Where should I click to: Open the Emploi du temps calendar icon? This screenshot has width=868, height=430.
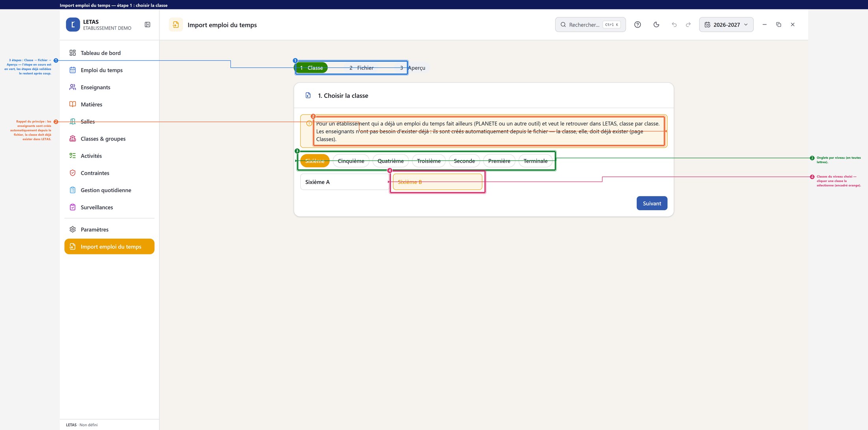click(x=73, y=70)
